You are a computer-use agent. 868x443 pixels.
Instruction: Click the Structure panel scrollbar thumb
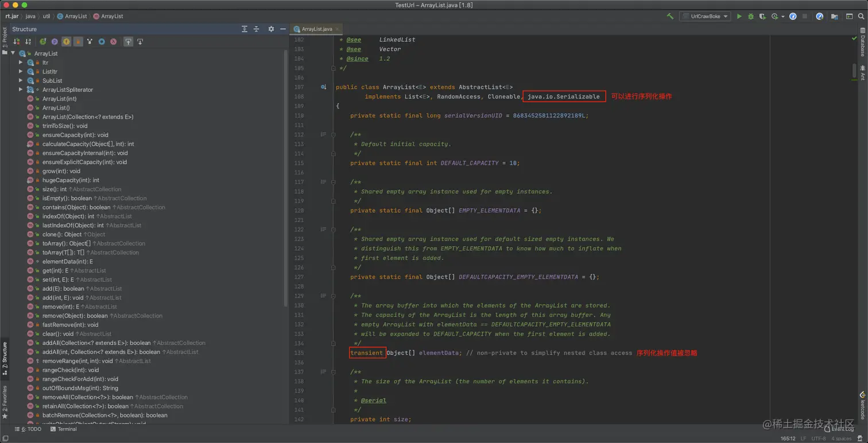[286, 178]
